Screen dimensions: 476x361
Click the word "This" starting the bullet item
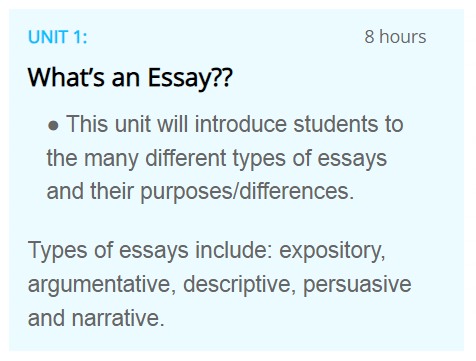[x=87, y=124]
